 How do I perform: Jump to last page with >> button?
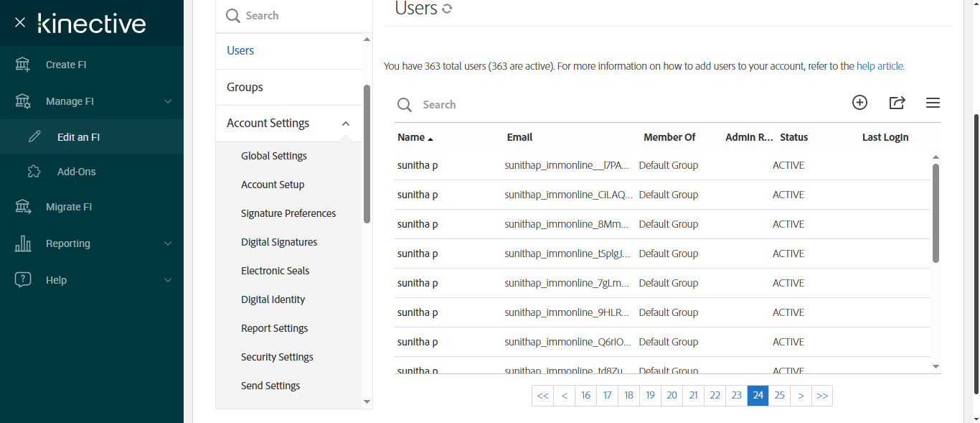(x=822, y=396)
